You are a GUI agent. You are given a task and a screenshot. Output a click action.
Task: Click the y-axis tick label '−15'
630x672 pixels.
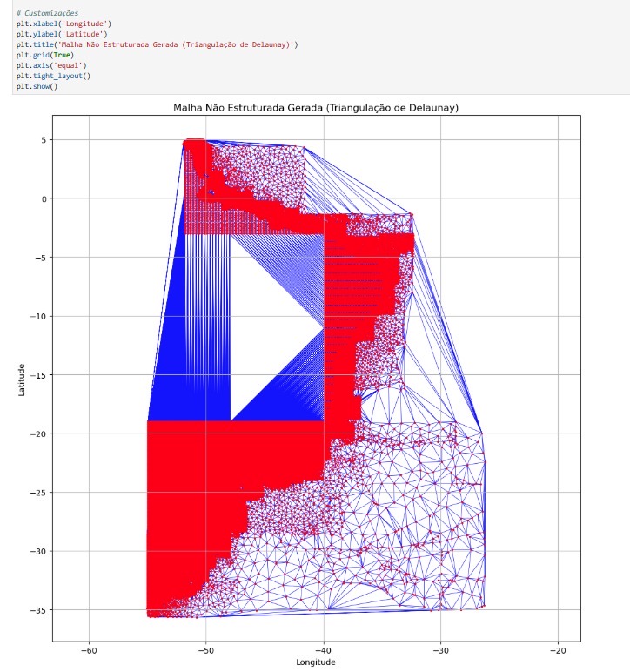click(38, 375)
